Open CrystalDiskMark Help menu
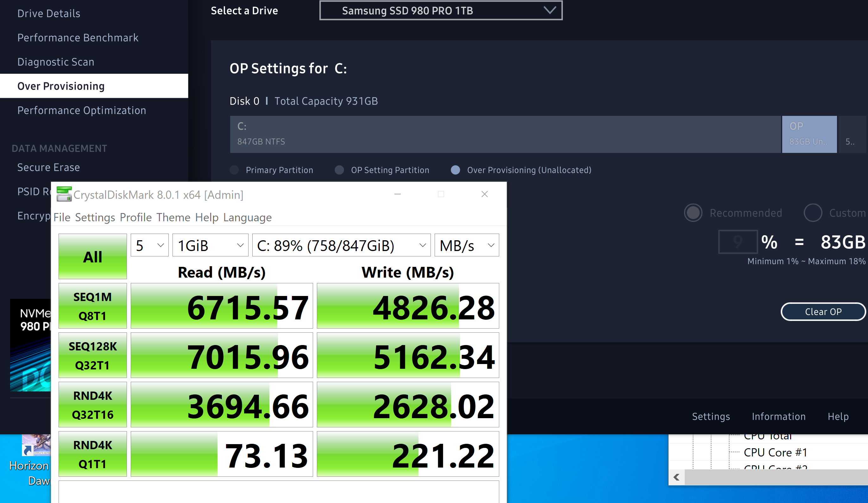The width and height of the screenshot is (868, 503). pos(207,217)
